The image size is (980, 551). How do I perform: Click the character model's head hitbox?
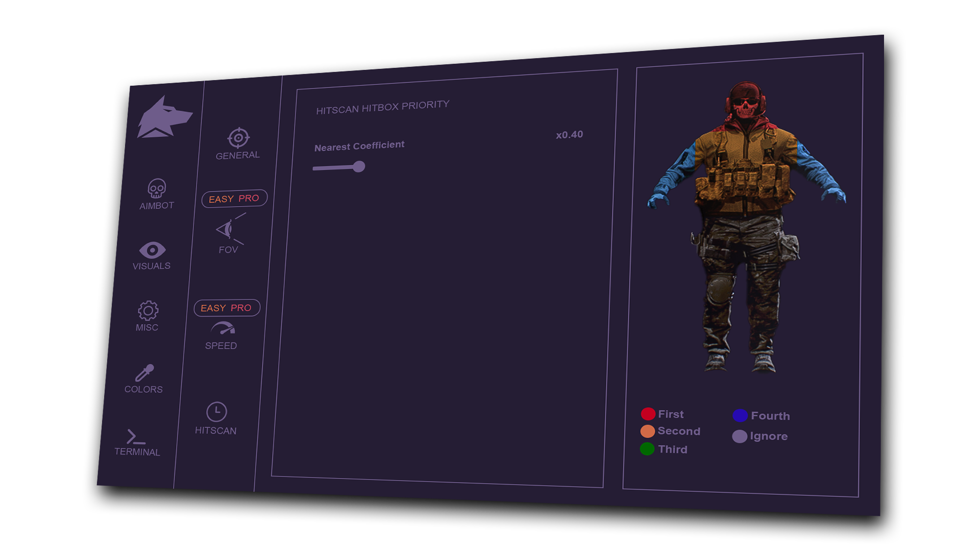coord(746,102)
